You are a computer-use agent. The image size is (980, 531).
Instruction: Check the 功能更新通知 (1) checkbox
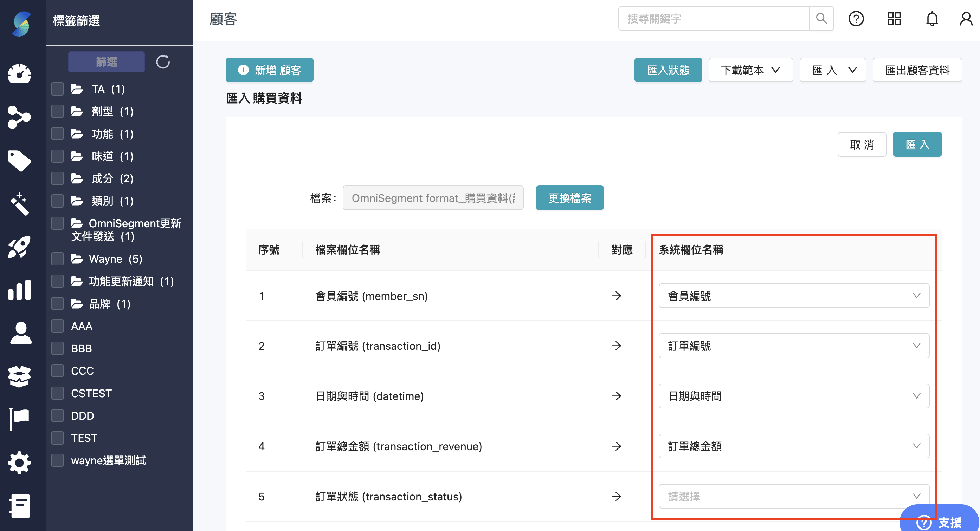click(x=57, y=281)
